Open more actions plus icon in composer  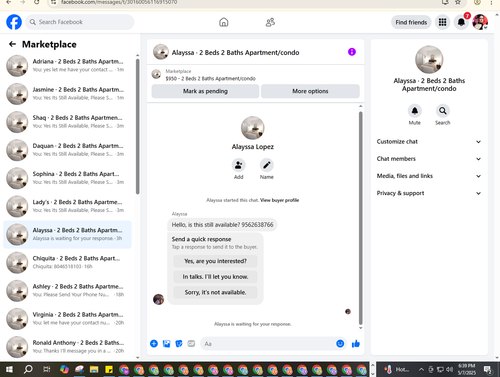(154, 344)
